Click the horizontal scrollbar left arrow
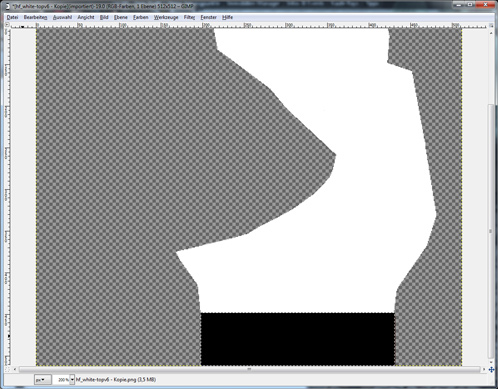 [x=15, y=369]
